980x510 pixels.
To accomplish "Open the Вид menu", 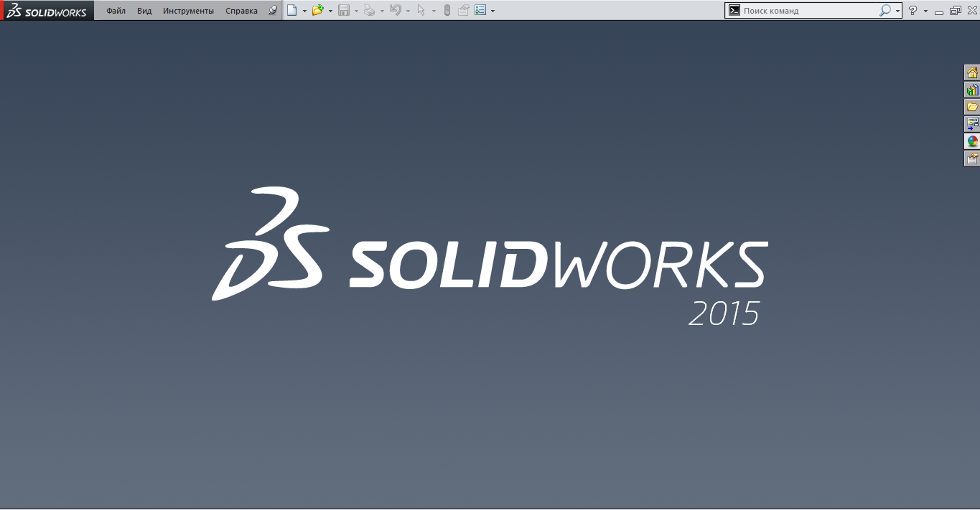I will [144, 11].
